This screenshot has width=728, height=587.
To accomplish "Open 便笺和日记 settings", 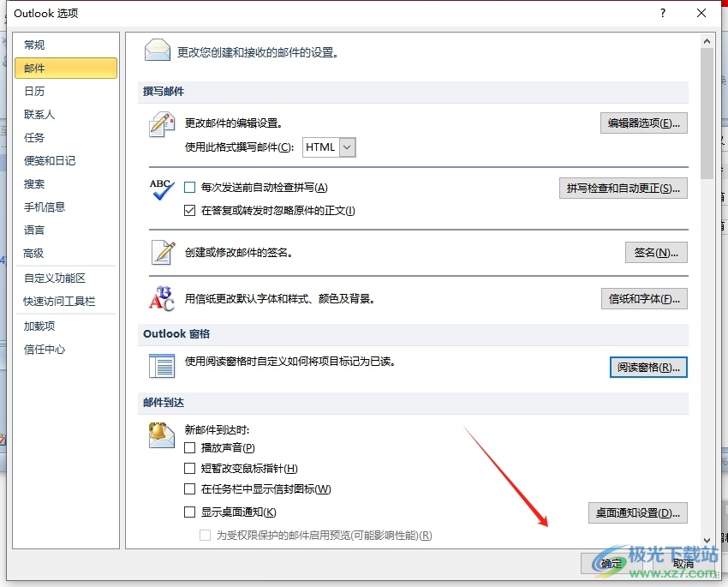I will pyautogui.click(x=66, y=161).
